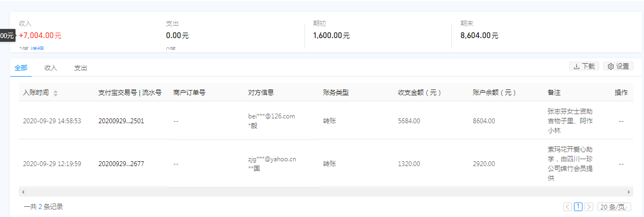Click the 对方信息 column header
Viewport: 644px width, 217px height.
click(261, 93)
